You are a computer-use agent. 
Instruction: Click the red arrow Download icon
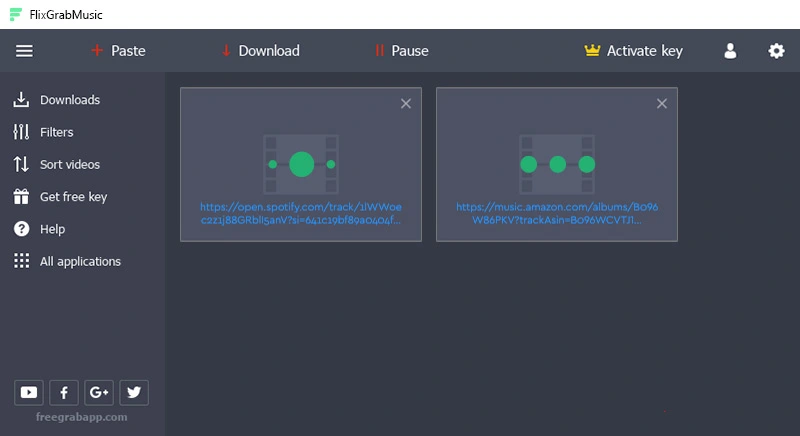tap(226, 50)
